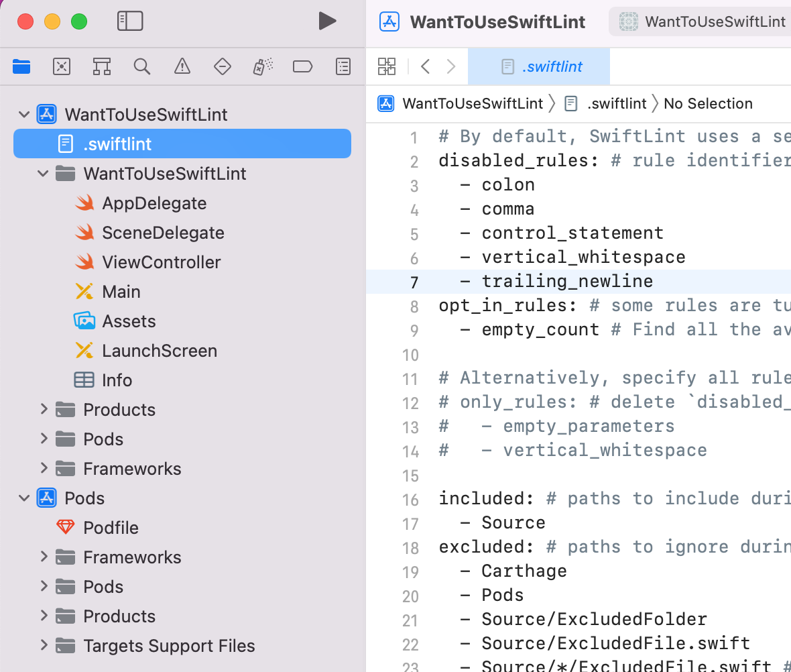Click the storyboard icon beside Main
Viewport: 791px width, 672px height.
pyautogui.click(x=84, y=291)
